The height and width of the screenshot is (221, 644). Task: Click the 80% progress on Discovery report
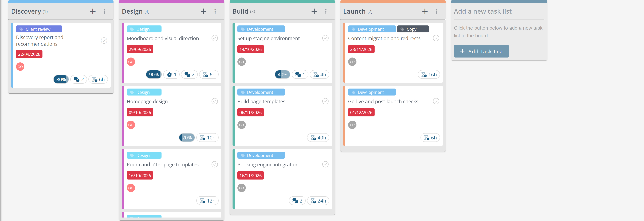click(61, 79)
